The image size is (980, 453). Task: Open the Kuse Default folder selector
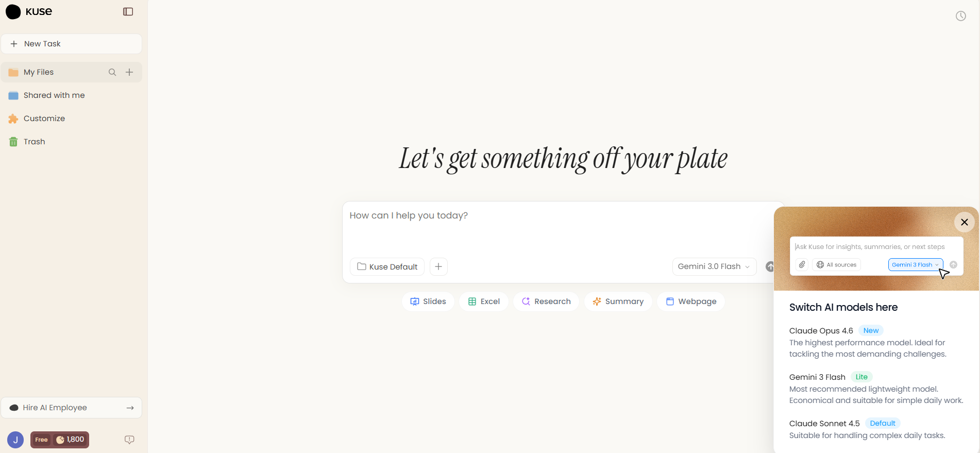click(x=387, y=266)
